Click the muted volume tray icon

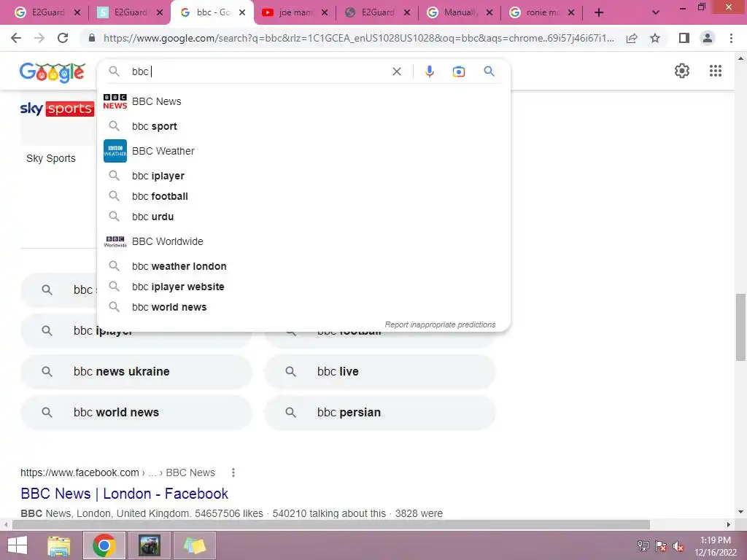click(x=678, y=546)
